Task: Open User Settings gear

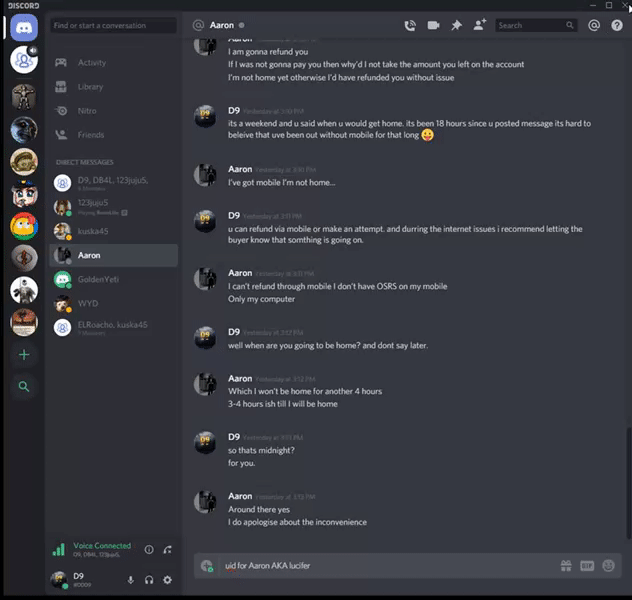Action: point(167,580)
